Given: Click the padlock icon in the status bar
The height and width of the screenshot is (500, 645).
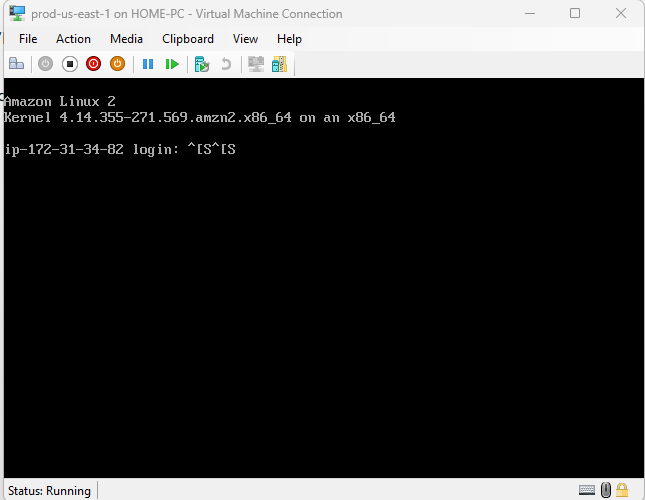Looking at the screenshot, I should (x=622, y=490).
